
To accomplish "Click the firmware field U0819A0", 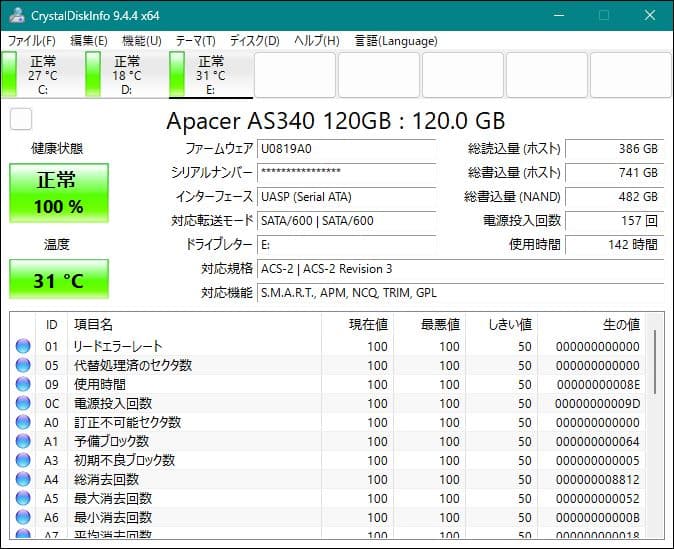I will [x=346, y=149].
